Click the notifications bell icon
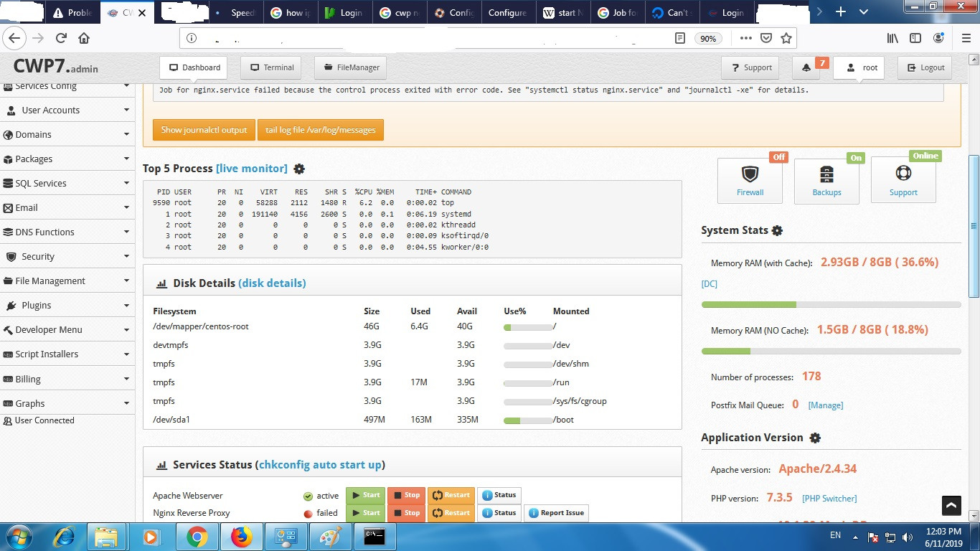Viewport: 980px width, 551px height. (806, 67)
